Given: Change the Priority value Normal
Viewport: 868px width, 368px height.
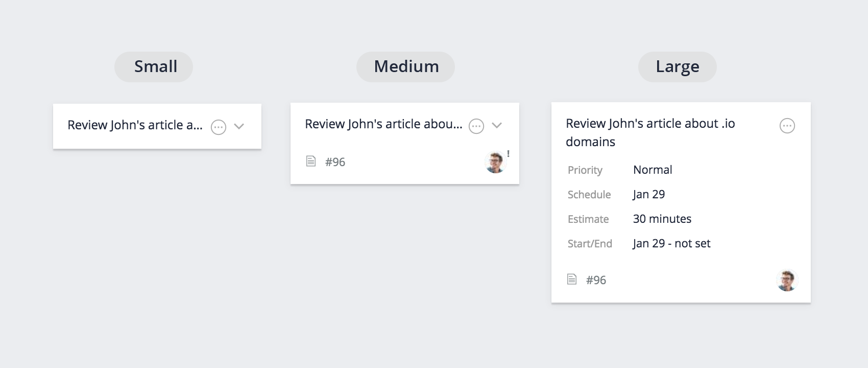Looking at the screenshot, I should click(653, 170).
